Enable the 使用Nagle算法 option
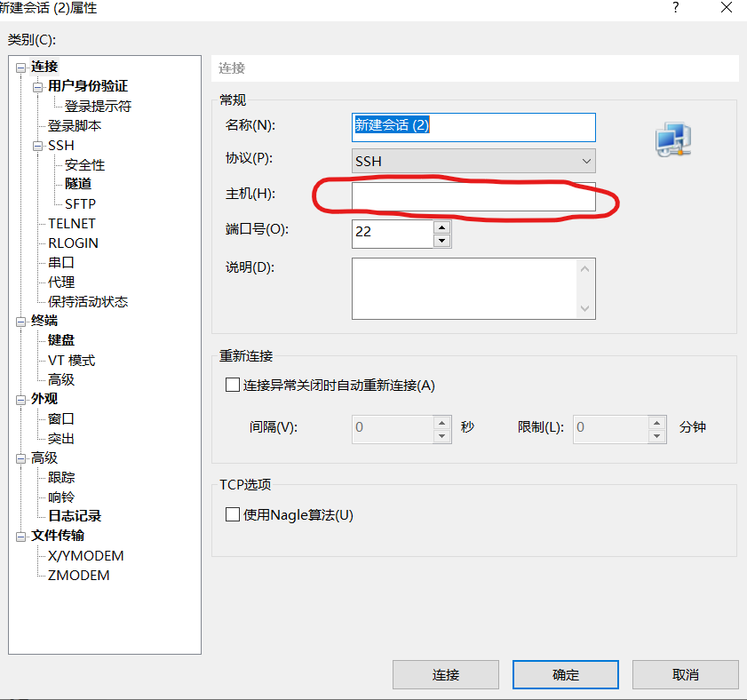Screen dimensions: 747x700 (x=233, y=513)
